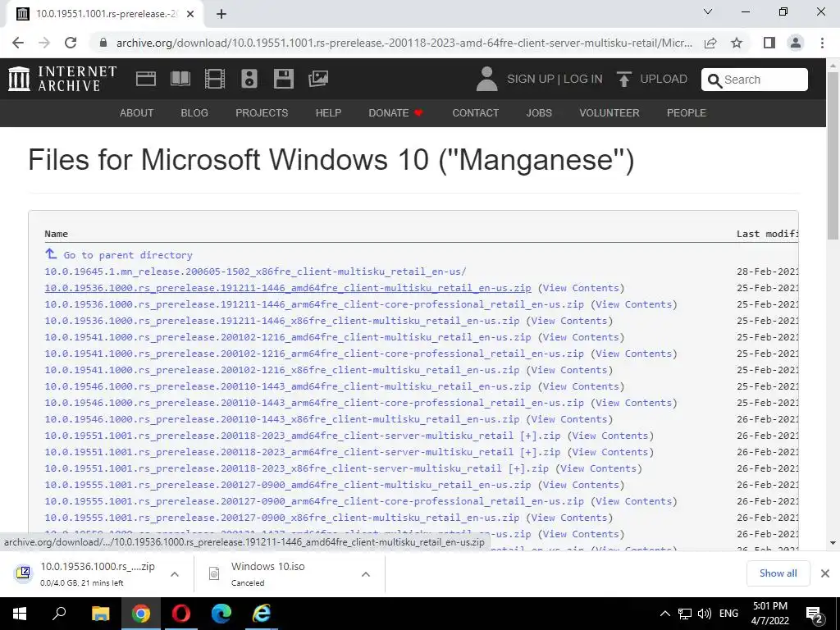This screenshot has height=630, width=840.
Task: Open the Video film icon
Action: point(214,80)
